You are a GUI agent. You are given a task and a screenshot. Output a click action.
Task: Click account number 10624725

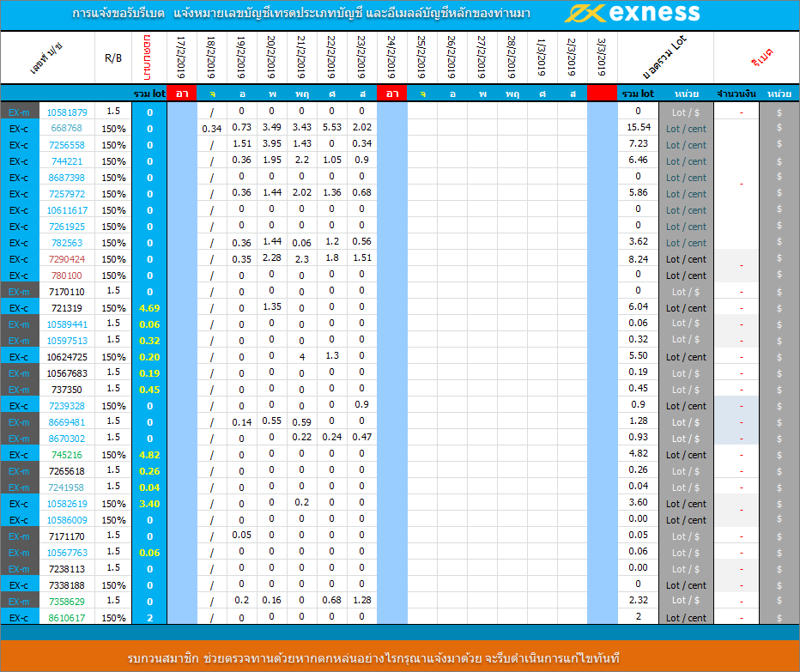(x=67, y=357)
